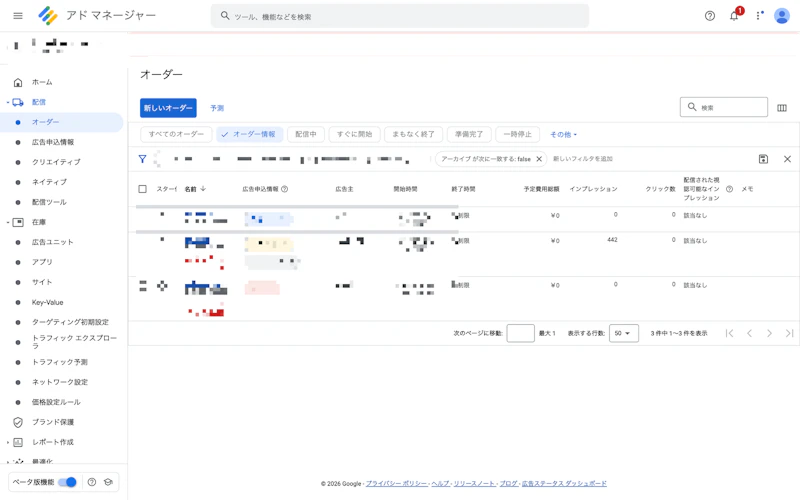Click help icon beside 視認可能インプレッション column
This screenshot has height=500, width=800.
730,189
